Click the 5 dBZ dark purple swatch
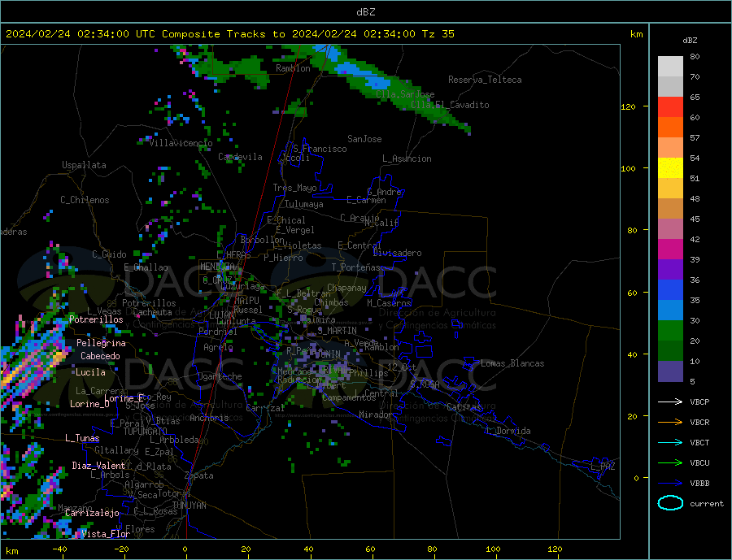Viewport: 732px width, 560px height. pos(670,371)
